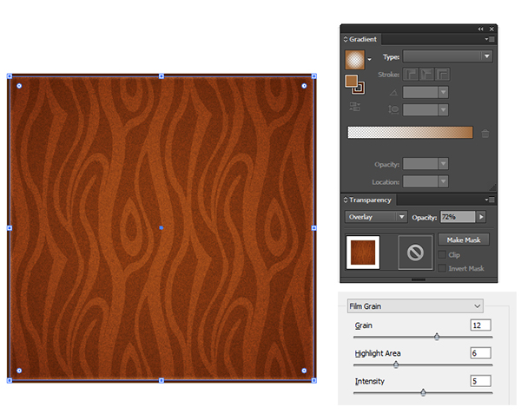Enable the Clip checkbox
This screenshot has height=420, width=521.
click(x=443, y=255)
